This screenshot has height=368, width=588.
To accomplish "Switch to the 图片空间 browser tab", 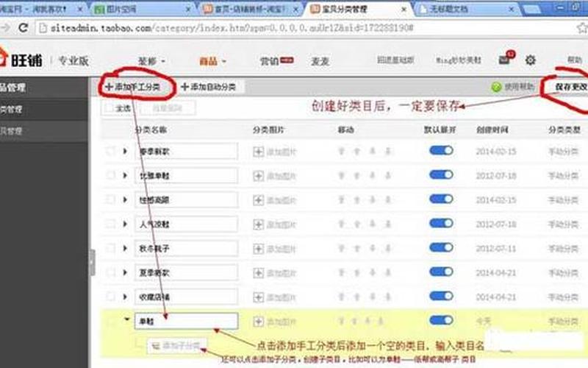I will coord(143,9).
